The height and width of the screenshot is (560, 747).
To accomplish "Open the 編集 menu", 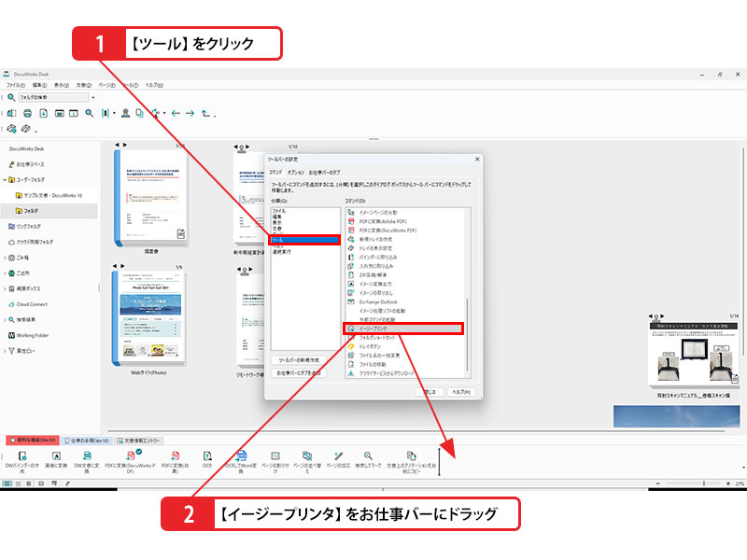I will [39, 85].
